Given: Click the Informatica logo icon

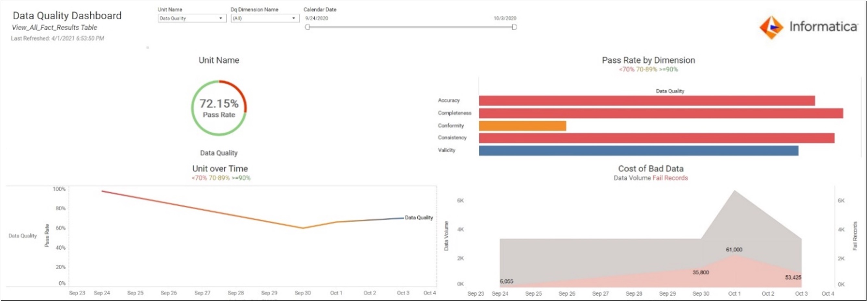Looking at the screenshot, I should (x=771, y=27).
